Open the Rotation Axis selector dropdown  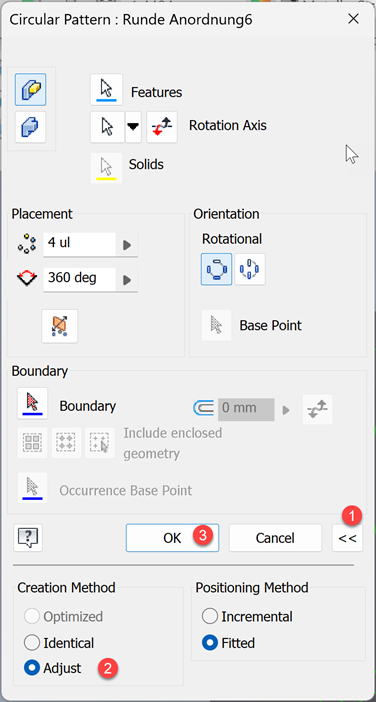[133, 127]
